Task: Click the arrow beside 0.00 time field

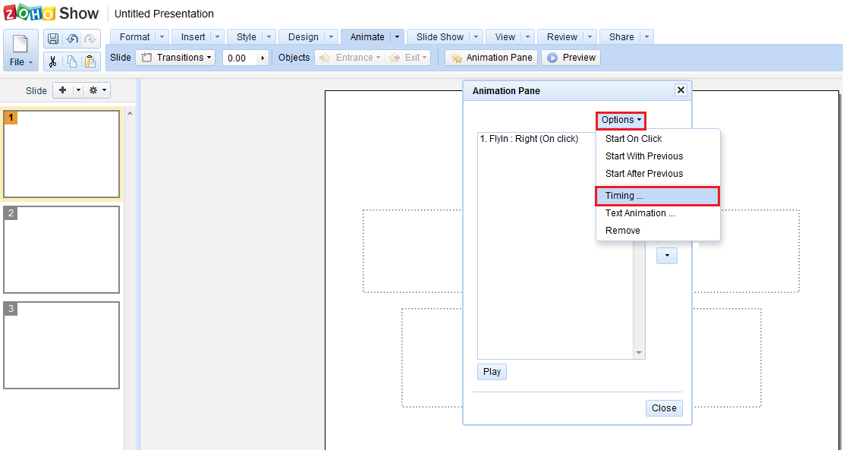Action: pos(263,58)
